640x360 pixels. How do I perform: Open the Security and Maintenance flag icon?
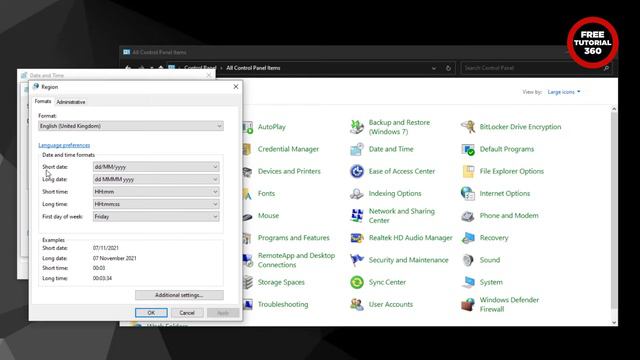click(357, 260)
